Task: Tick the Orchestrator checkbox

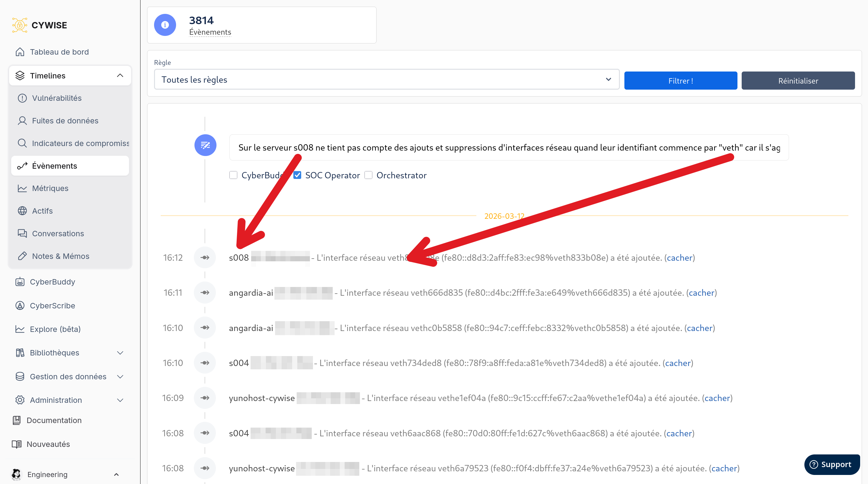Action: click(368, 175)
